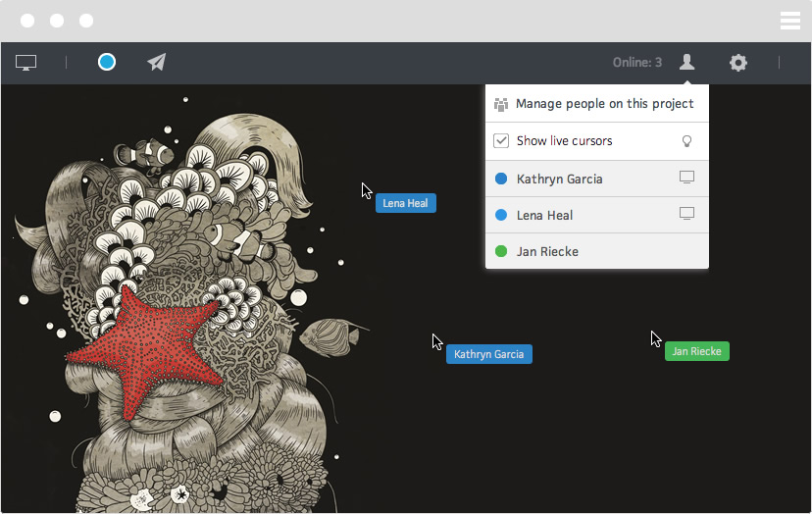Open settings via the gear icon
This screenshot has height=514, width=812.
(737, 63)
